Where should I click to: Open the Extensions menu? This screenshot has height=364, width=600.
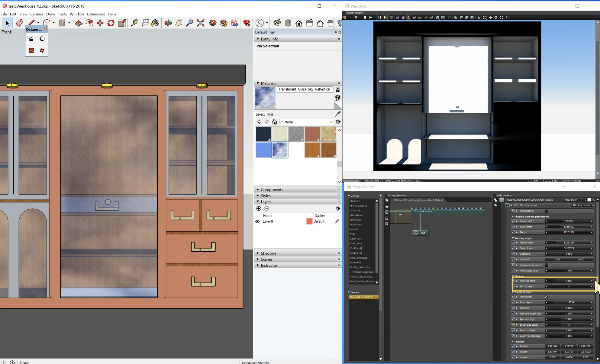tap(96, 14)
